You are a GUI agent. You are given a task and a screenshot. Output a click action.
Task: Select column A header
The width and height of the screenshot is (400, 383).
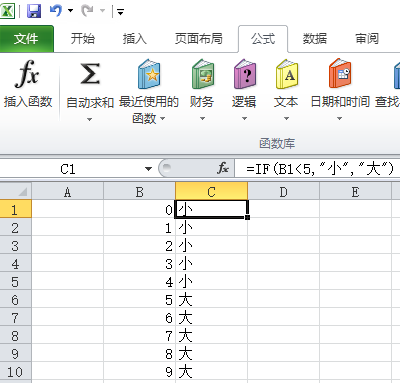pyautogui.click(x=67, y=192)
